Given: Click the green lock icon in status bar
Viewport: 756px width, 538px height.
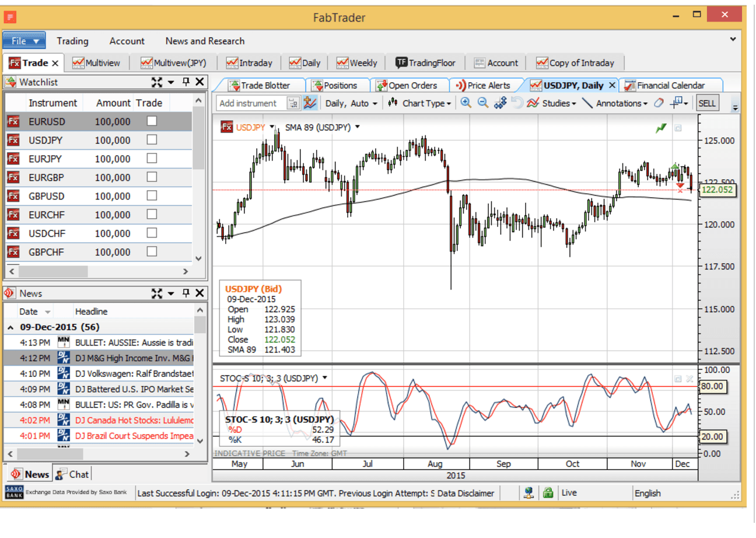Looking at the screenshot, I should tap(548, 493).
